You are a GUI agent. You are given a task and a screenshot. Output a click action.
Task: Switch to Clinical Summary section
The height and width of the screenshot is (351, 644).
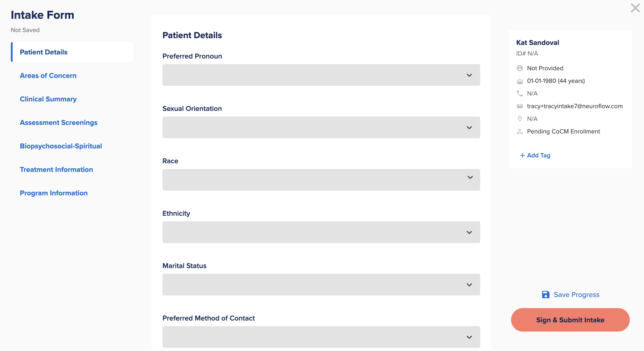pos(48,99)
